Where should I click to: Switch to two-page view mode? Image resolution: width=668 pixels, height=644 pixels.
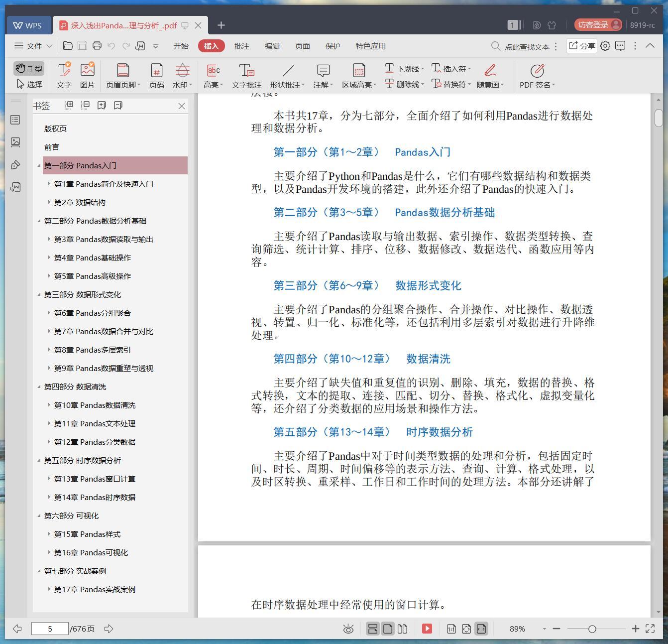pos(403,629)
